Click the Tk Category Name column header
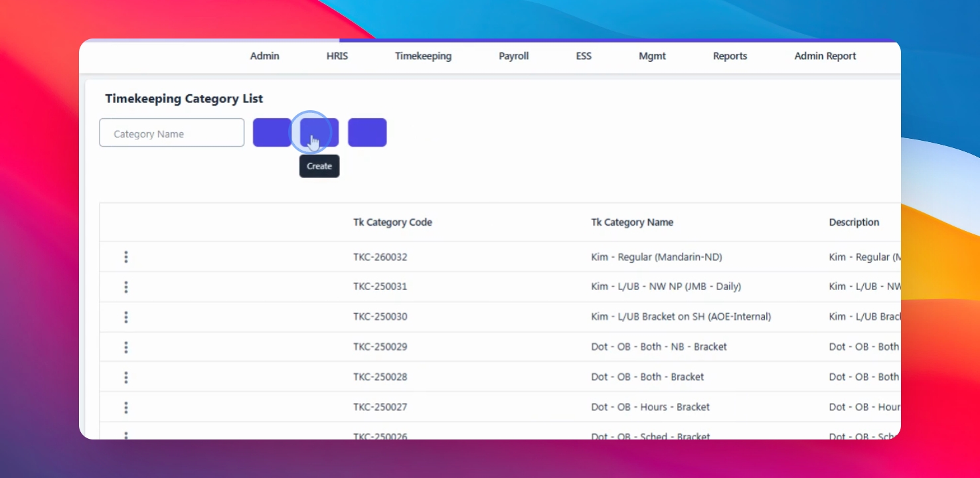 pyautogui.click(x=632, y=222)
